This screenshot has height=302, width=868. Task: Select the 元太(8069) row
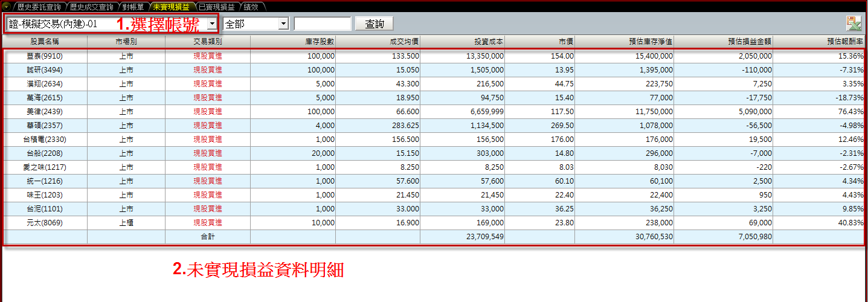click(x=45, y=223)
